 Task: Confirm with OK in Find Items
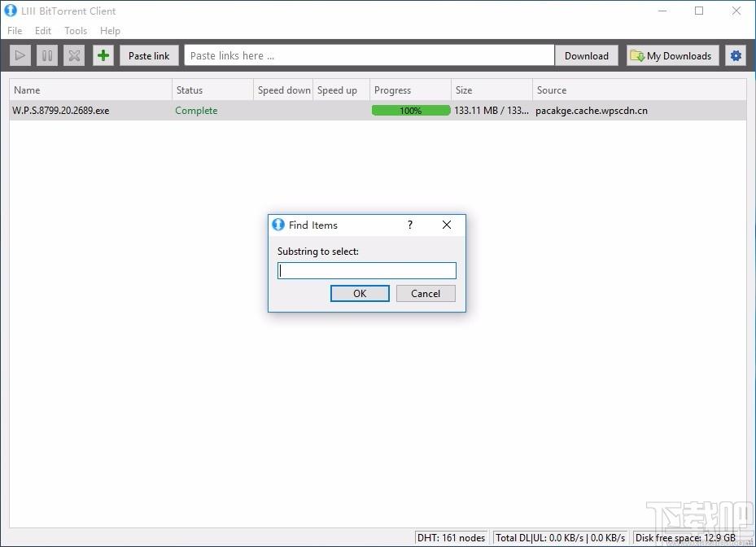tap(360, 293)
